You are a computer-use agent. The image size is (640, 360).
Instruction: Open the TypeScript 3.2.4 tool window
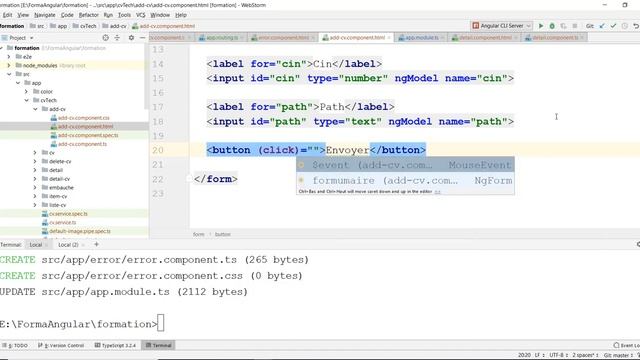point(115,345)
